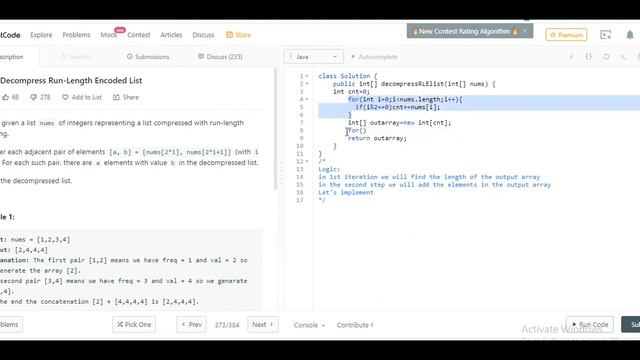This screenshot has width=640, height=360.
Task: Open the playground icon next to Premium
Action: point(605,35)
